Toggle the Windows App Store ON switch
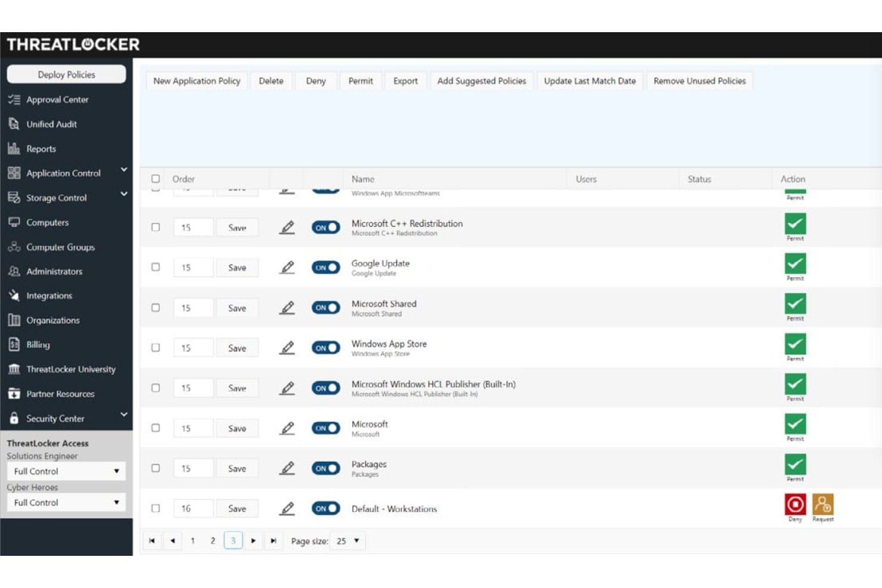The image size is (882, 588). click(325, 348)
